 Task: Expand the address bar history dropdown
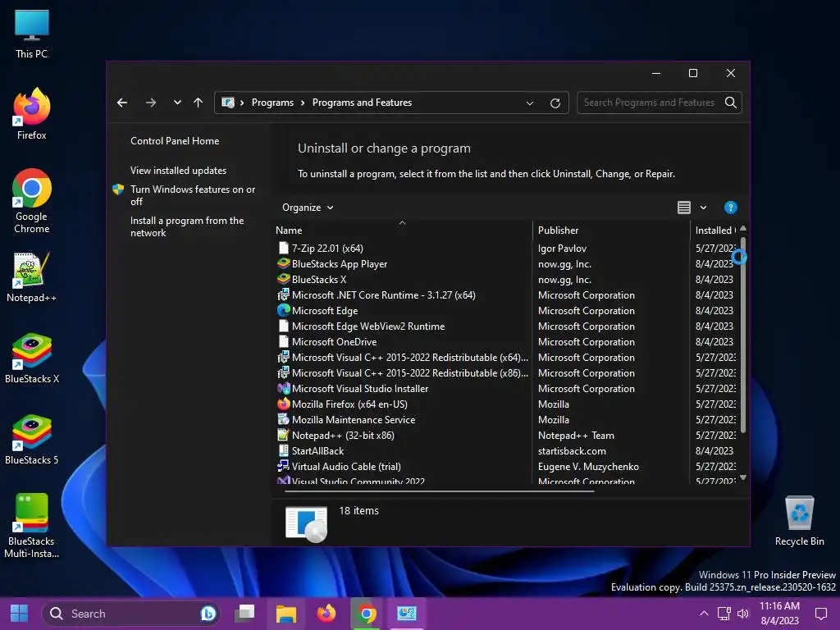click(529, 103)
